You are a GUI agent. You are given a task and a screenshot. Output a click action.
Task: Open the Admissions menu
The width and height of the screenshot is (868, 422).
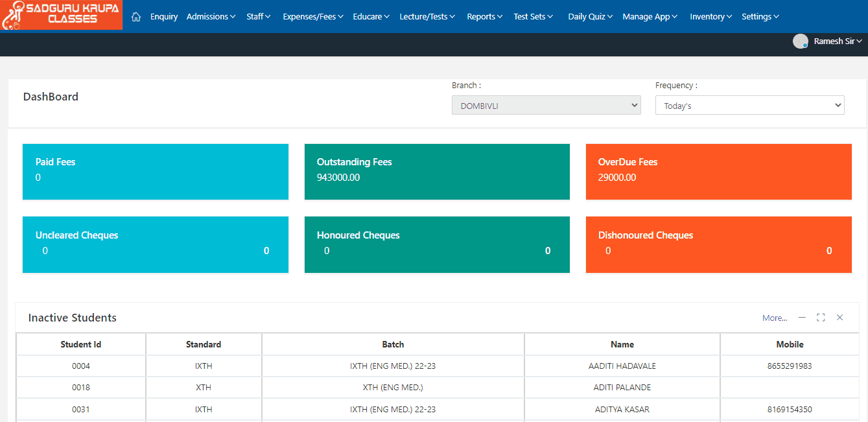tap(211, 17)
